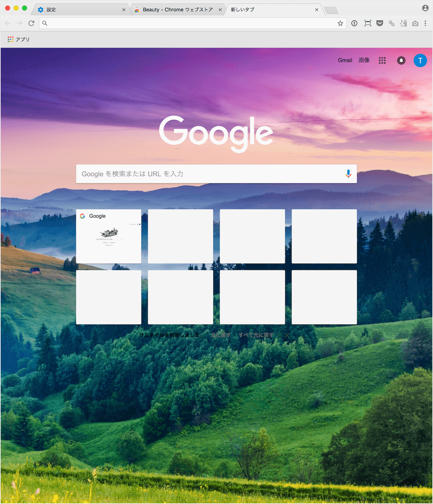Start voice search with the microphone
The width and height of the screenshot is (433, 504).
tap(348, 174)
